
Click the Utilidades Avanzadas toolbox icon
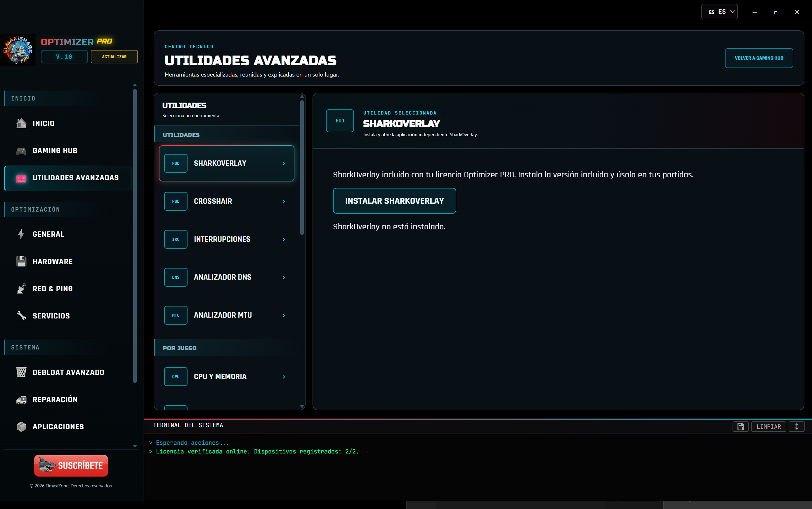tap(21, 178)
